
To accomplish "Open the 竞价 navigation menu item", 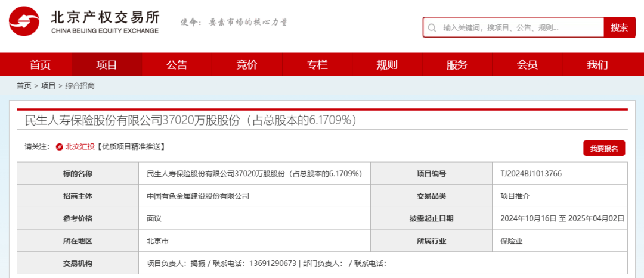I will (x=247, y=65).
